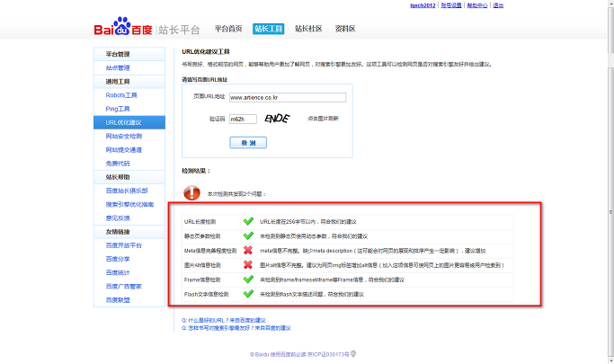Select URL优化建议 in the sidebar

tap(129, 122)
